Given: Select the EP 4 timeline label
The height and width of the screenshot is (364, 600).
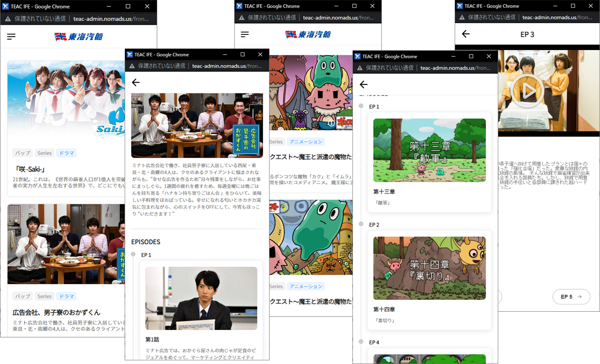Looking at the screenshot, I should tap(374, 342).
